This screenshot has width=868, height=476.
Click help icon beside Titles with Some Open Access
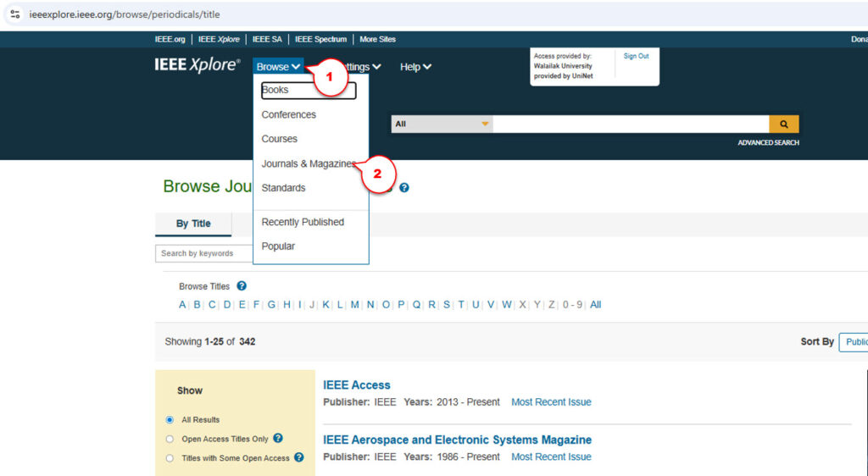tap(298, 458)
